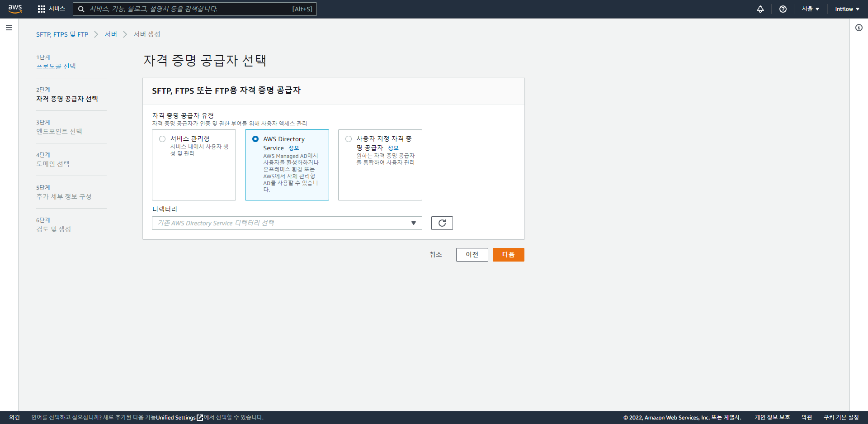Open the info panel icon at right

click(859, 28)
